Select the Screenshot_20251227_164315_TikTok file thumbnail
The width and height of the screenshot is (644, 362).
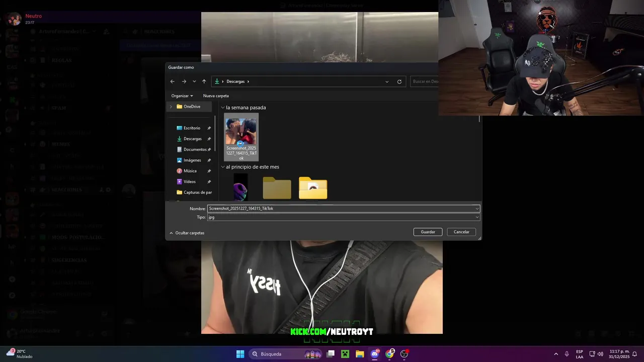point(241,137)
